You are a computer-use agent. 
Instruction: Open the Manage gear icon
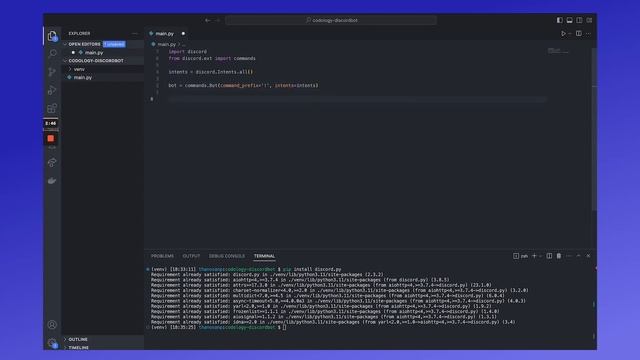(x=52, y=342)
